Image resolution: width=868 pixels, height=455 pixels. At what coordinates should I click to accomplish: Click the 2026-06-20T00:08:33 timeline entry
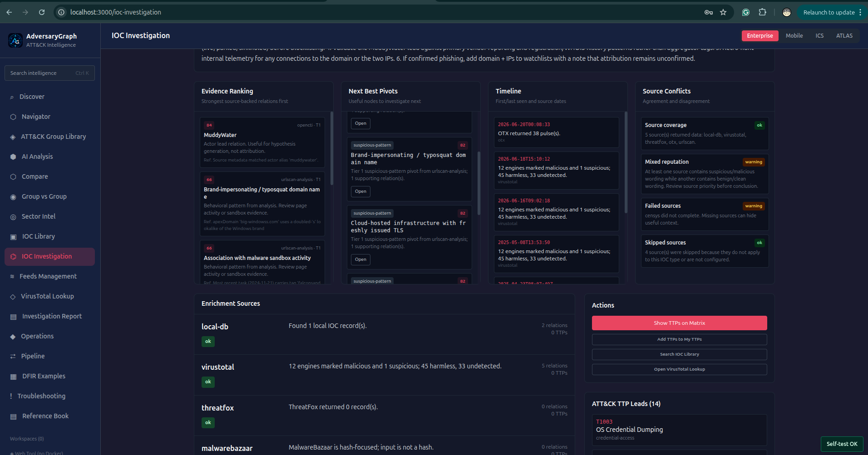click(x=556, y=132)
